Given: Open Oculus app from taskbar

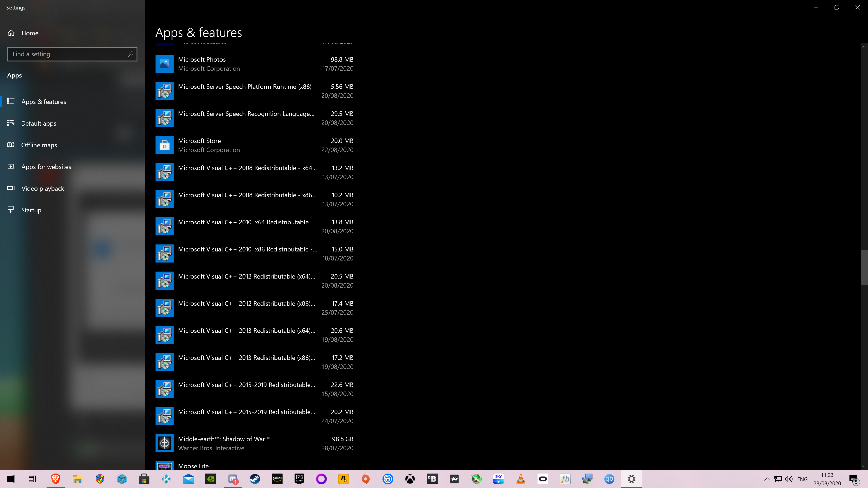Looking at the screenshot, I should (x=543, y=479).
